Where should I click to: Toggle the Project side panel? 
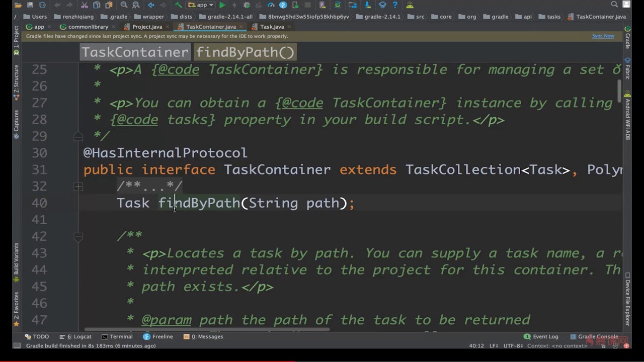(16, 40)
